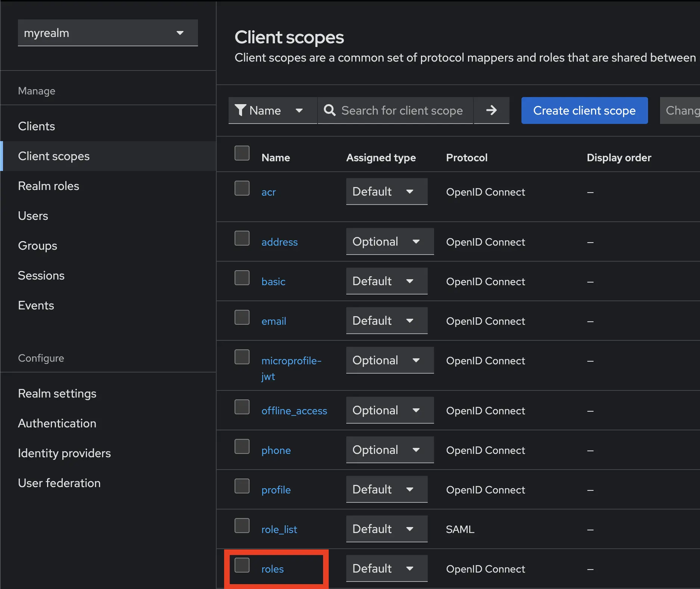This screenshot has height=589, width=700.
Task: Toggle the select-all checkbox in the table header
Action: pos(242,153)
